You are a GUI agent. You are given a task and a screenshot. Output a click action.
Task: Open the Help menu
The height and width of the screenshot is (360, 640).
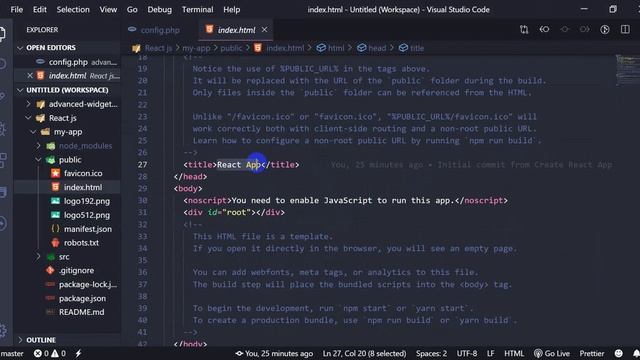point(231,9)
